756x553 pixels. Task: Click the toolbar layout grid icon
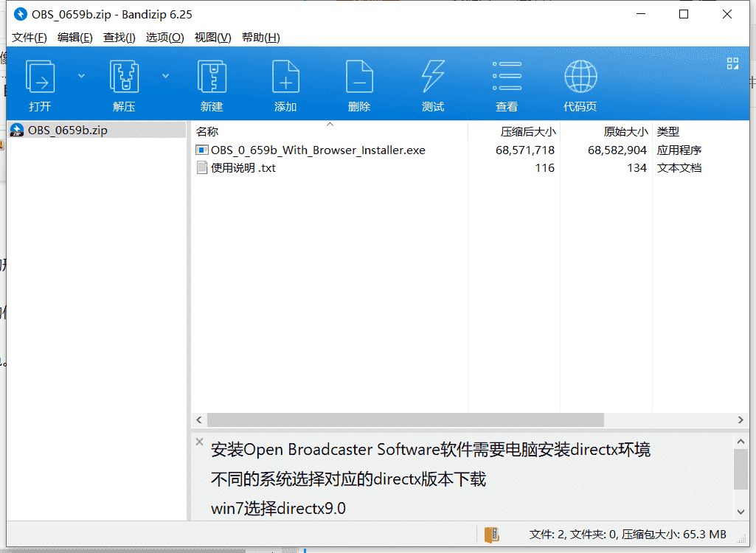(x=732, y=63)
